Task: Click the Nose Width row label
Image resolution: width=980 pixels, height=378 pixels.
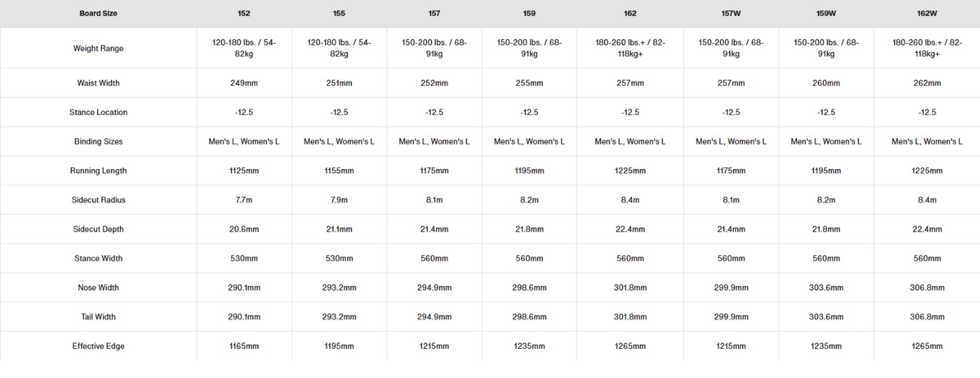Action: [98, 287]
